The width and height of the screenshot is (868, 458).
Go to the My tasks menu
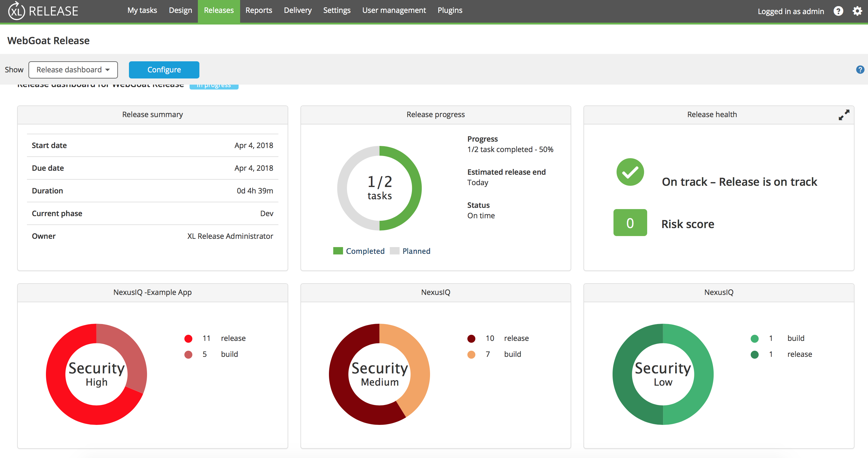142,10
